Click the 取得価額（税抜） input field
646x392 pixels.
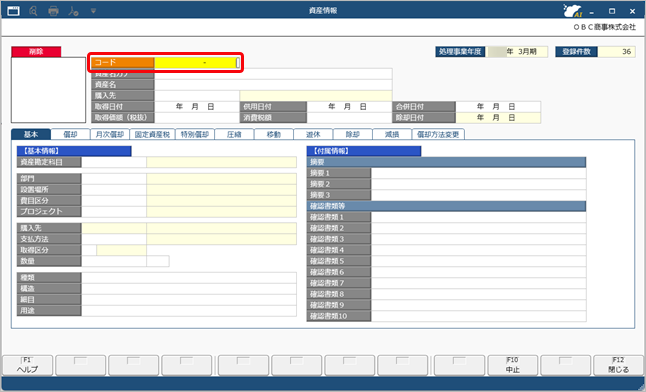coord(197,117)
